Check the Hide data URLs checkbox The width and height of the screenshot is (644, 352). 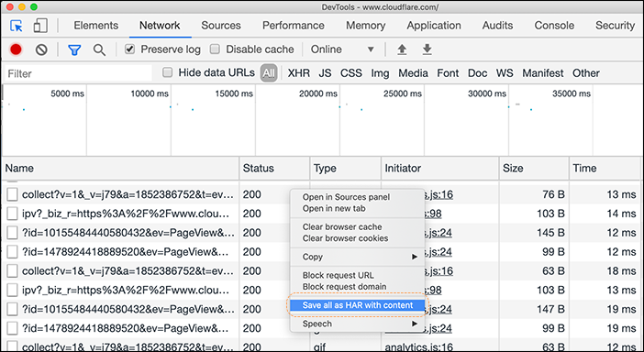click(167, 72)
